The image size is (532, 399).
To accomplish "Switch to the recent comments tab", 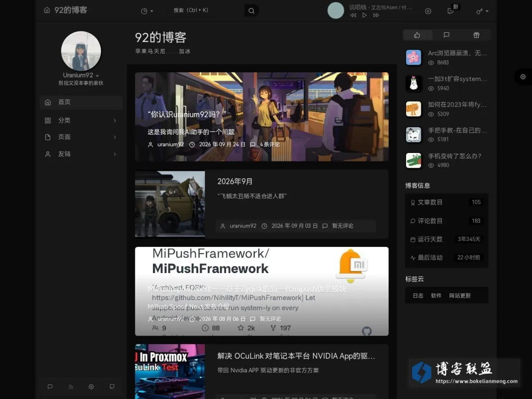I will coord(446,35).
